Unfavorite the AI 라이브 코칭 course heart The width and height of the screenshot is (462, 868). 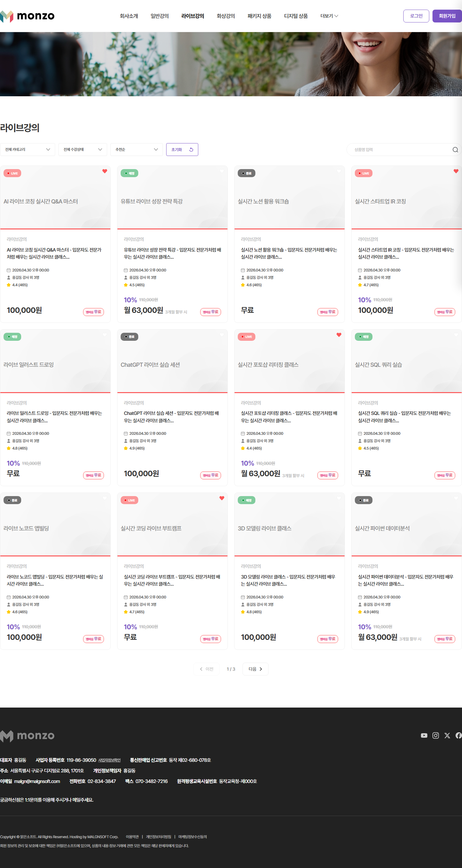pyautogui.click(x=105, y=171)
